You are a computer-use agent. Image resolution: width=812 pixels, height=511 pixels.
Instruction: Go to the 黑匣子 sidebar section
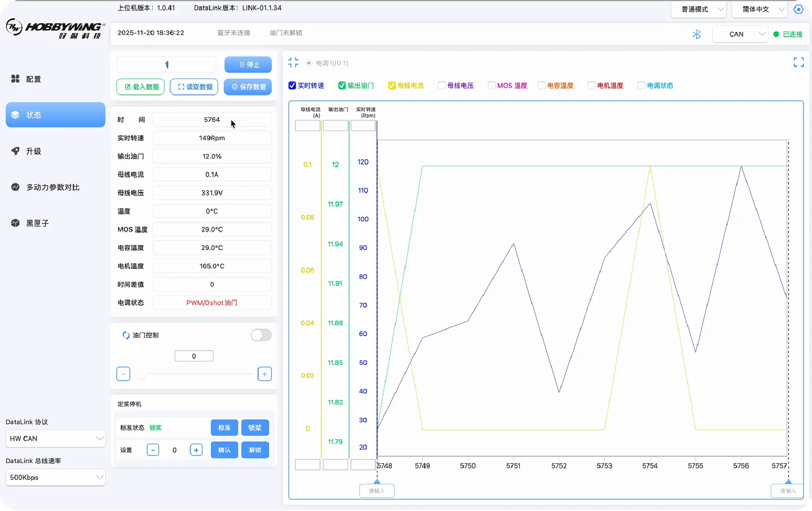tap(36, 223)
